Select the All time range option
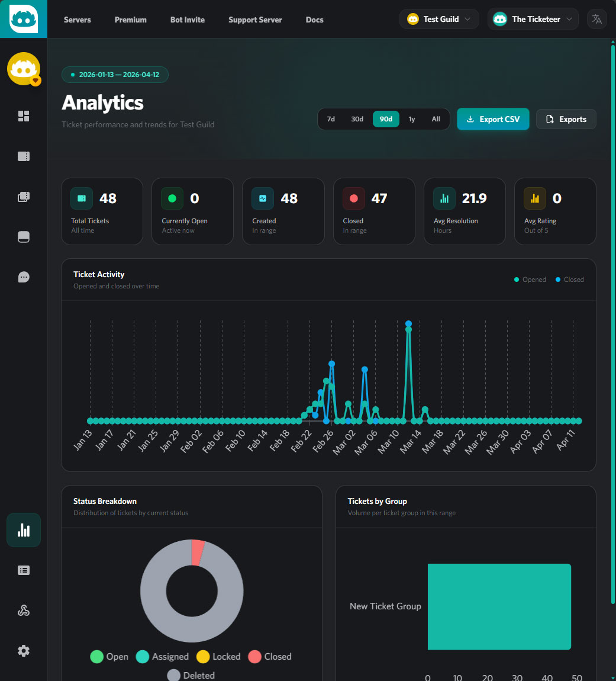 point(436,118)
